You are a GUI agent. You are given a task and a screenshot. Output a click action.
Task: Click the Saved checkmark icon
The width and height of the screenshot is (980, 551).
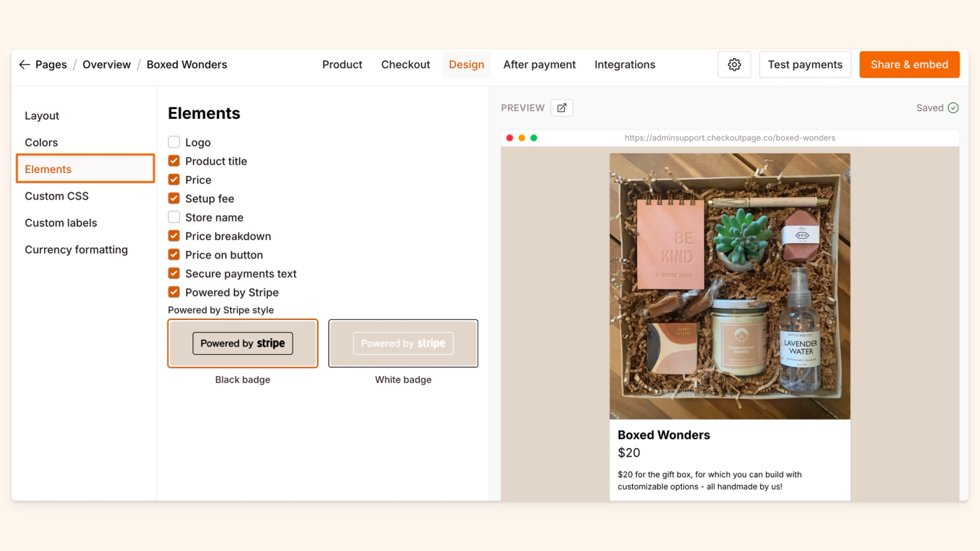click(x=953, y=108)
